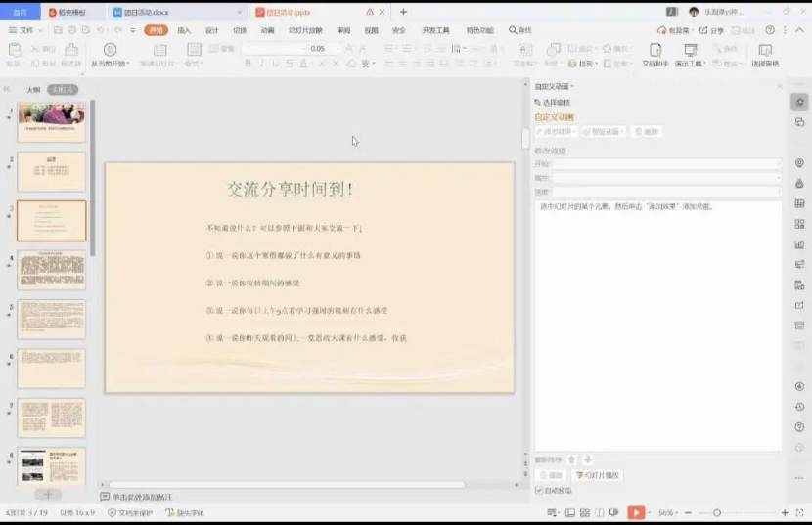The width and height of the screenshot is (812, 525).
Task: Click the add new slide plus button
Action: pyautogui.click(x=47, y=495)
